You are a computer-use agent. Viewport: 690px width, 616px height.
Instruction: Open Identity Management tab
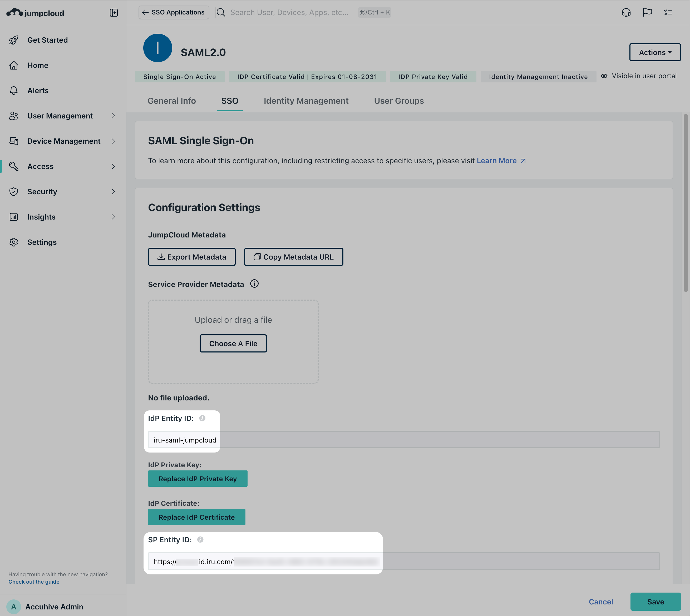[306, 101]
